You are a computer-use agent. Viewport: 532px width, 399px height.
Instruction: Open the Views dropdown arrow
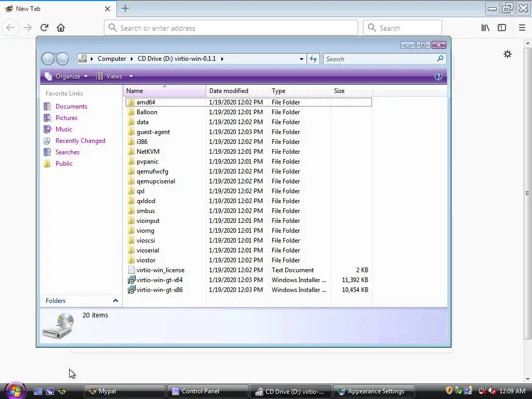pos(131,76)
